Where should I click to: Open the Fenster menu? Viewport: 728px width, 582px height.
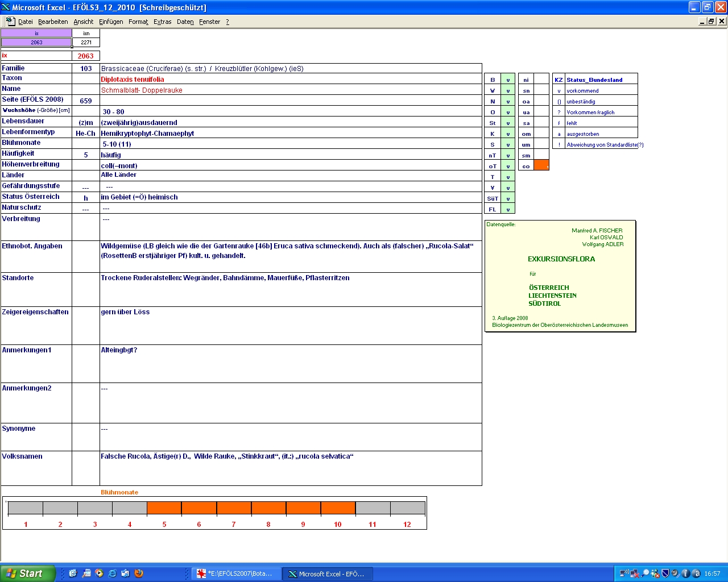point(210,22)
